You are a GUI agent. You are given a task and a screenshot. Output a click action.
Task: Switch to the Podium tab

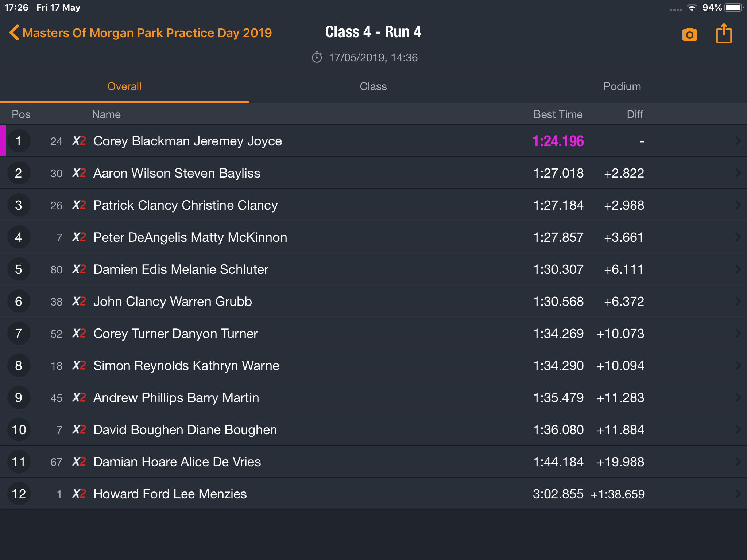coord(622,86)
